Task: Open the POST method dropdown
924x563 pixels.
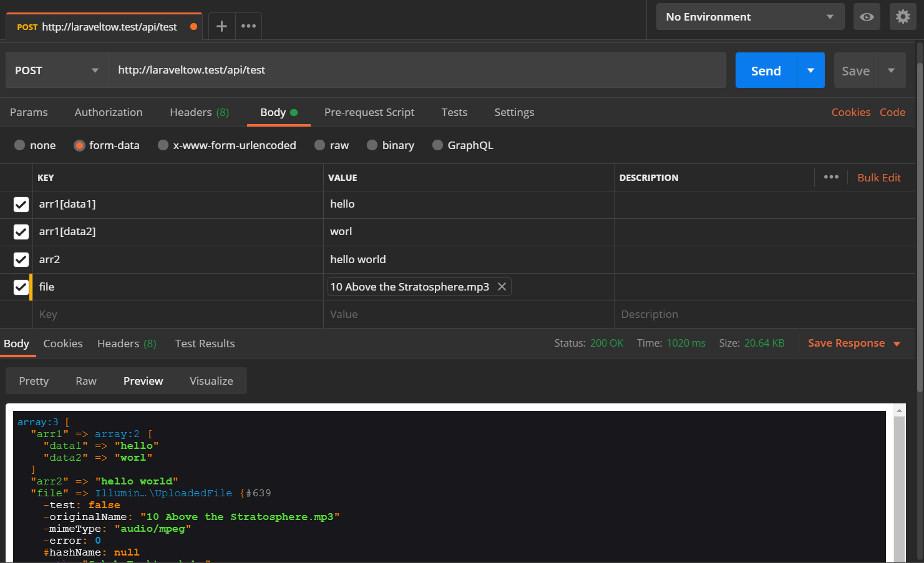Action: tap(57, 70)
